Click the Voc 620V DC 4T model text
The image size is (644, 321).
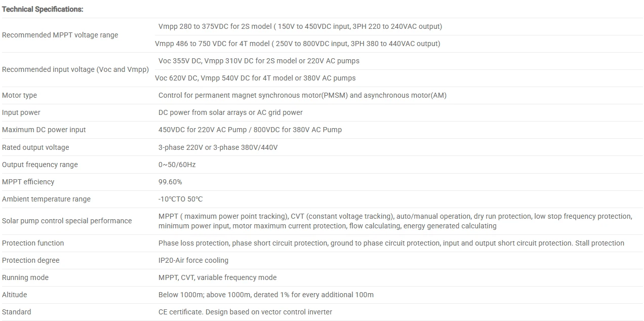point(255,78)
